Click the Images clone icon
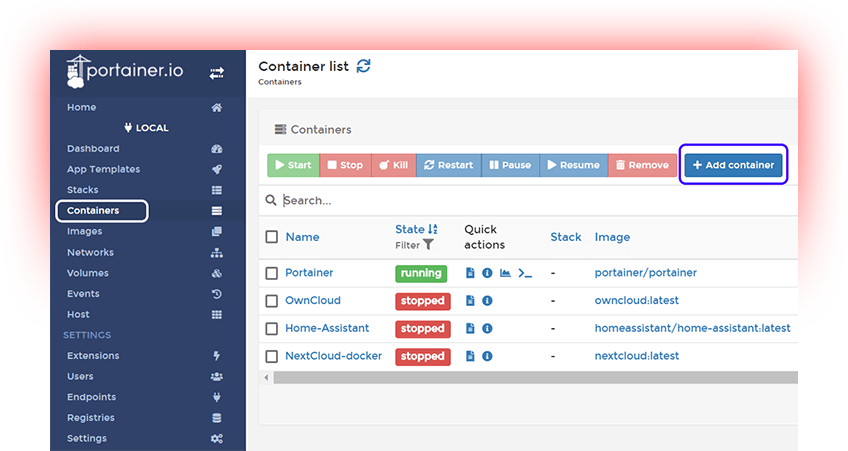This screenshot has width=848, height=451. [216, 231]
